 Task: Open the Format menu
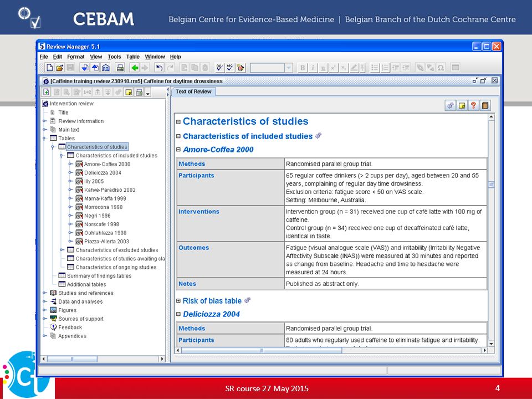(x=76, y=57)
